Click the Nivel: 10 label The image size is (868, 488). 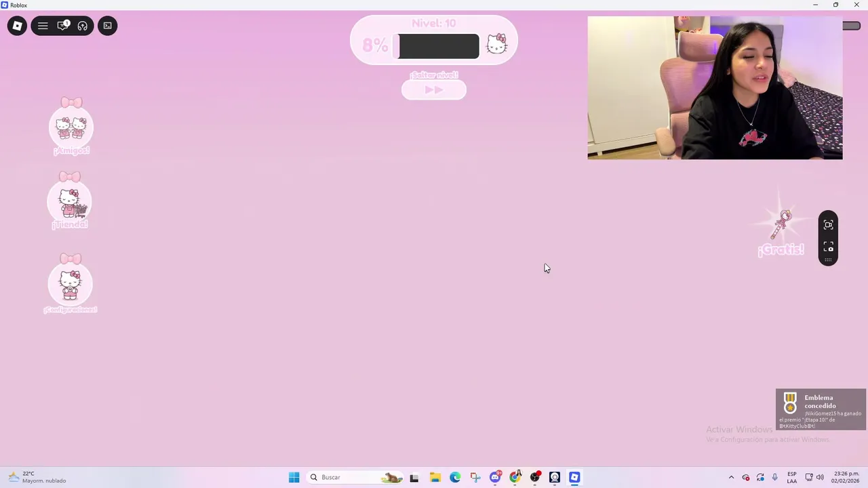coord(434,23)
